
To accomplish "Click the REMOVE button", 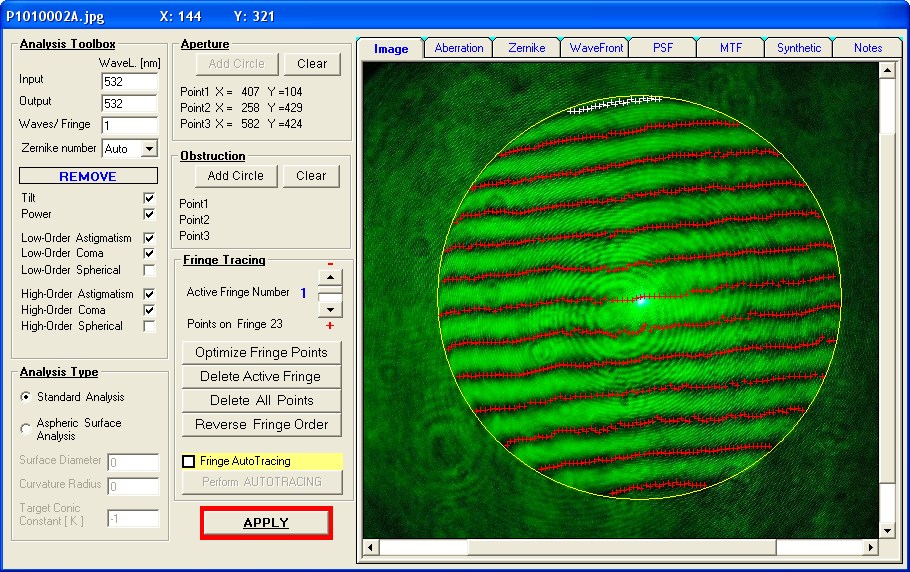I will pos(88,176).
